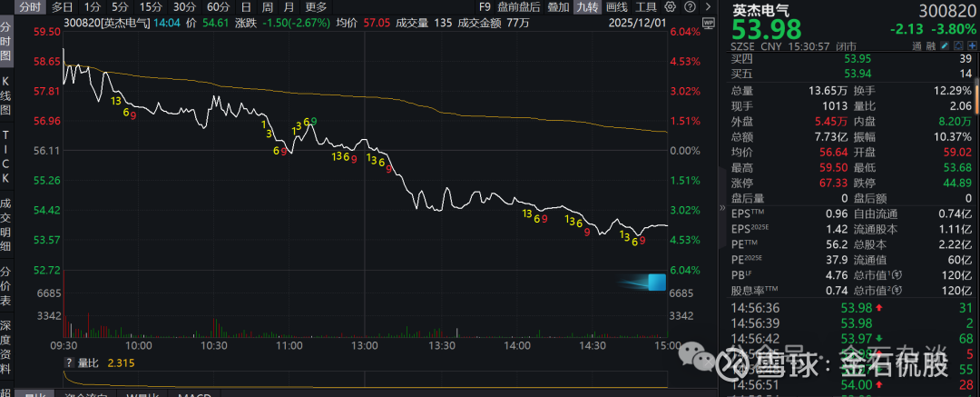The width and height of the screenshot is (980, 397).
Task: Click 振幅 value 10.37%
Action: pyautogui.click(x=954, y=137)
